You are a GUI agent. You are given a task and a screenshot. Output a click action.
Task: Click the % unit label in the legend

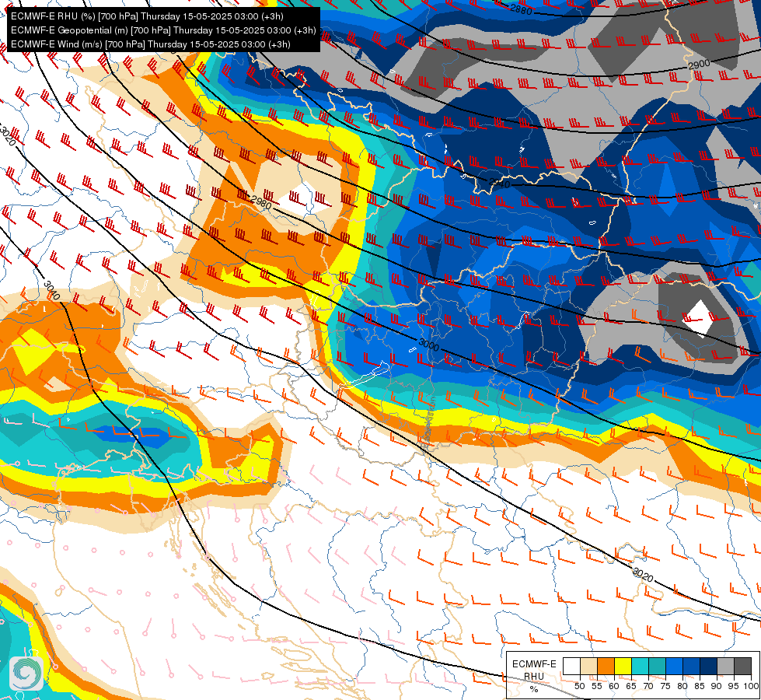coord(534,689)
